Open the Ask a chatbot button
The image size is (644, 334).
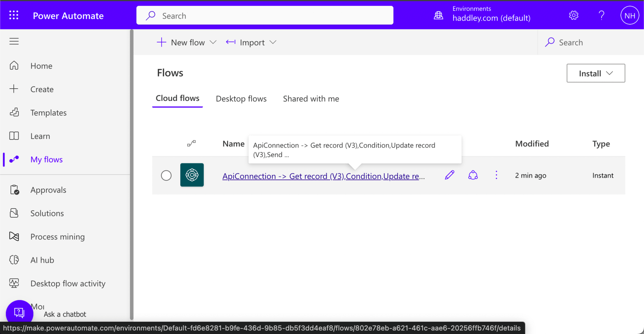19,312
